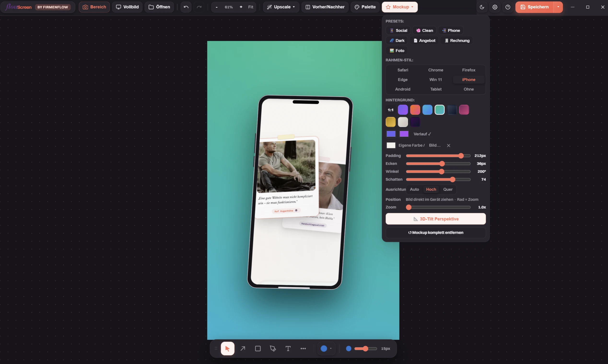
Task: Grab the bottom toolbar drag handle
Action: tap(216, 348)
